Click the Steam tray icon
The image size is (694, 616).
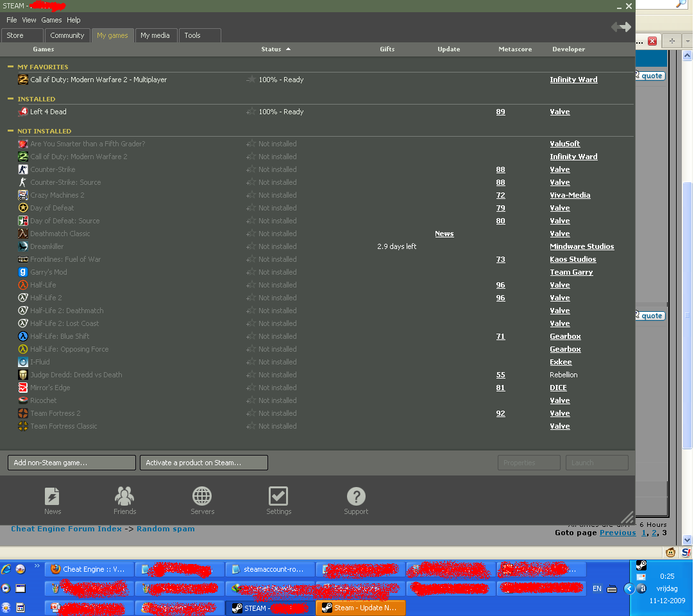(641, 565)
